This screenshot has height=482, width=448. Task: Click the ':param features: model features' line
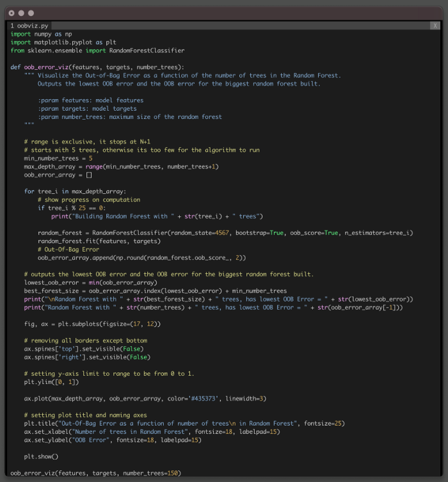click(91, 100)
